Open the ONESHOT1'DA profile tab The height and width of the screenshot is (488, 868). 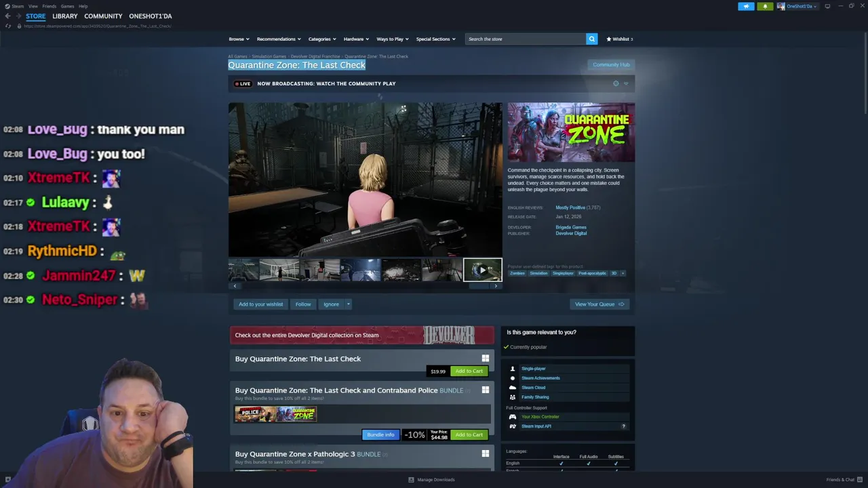point(151,16)
